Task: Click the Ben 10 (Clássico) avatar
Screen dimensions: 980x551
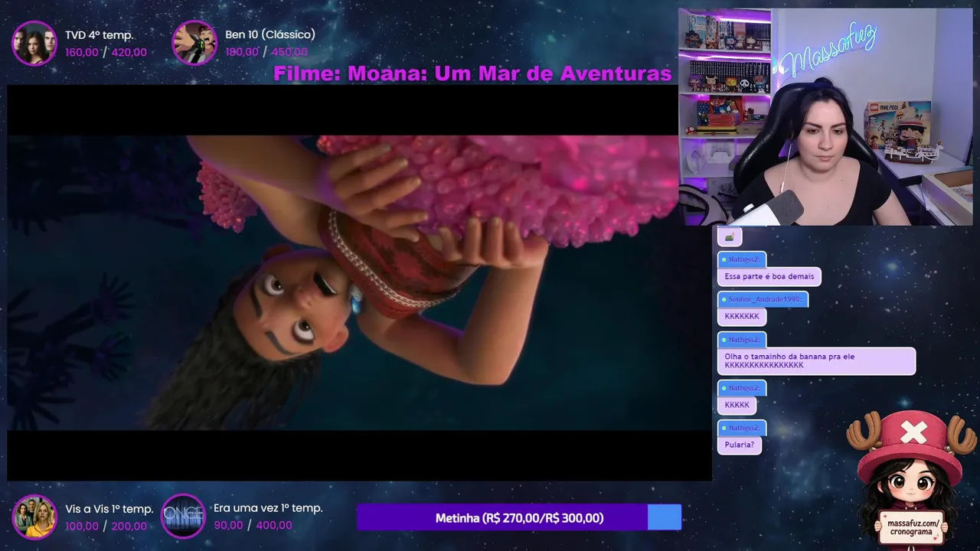Action: coord(194,43)
